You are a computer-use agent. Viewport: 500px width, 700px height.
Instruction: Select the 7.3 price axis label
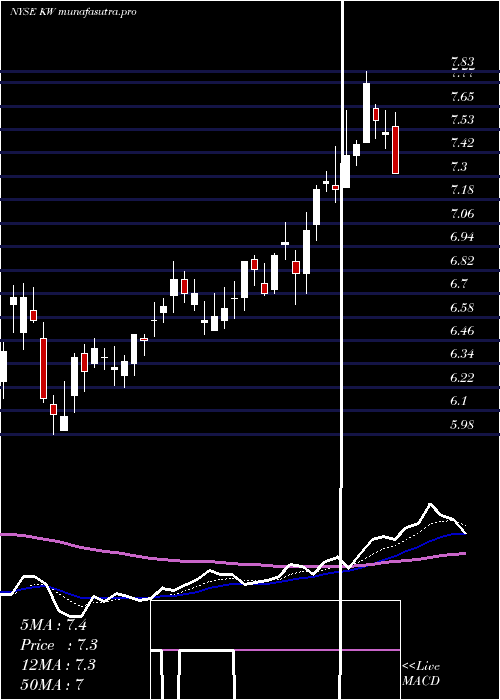459,167
